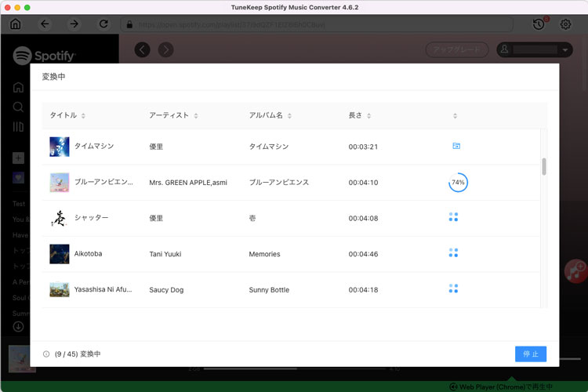Viewport: 588px width, 392px height.
Task: Click the sort arrows on status column
Action: [455, 115]
